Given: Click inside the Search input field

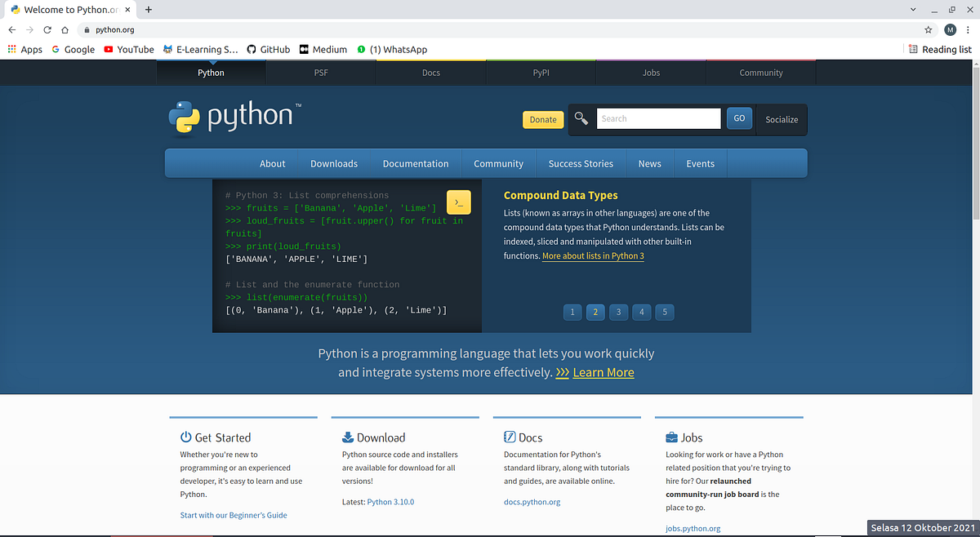Looking at the screenshot, I should [x=658, y=118].
